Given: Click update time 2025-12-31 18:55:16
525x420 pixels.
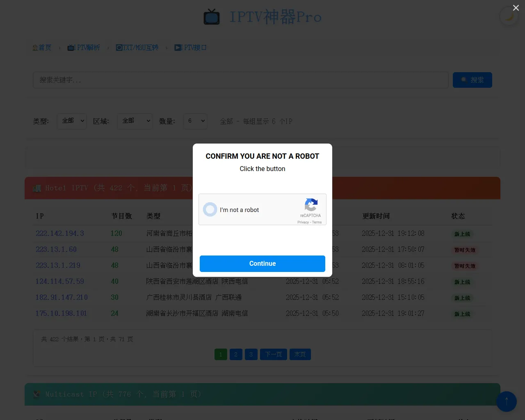Looking at the screenshot, I should [x=393, y=281].
